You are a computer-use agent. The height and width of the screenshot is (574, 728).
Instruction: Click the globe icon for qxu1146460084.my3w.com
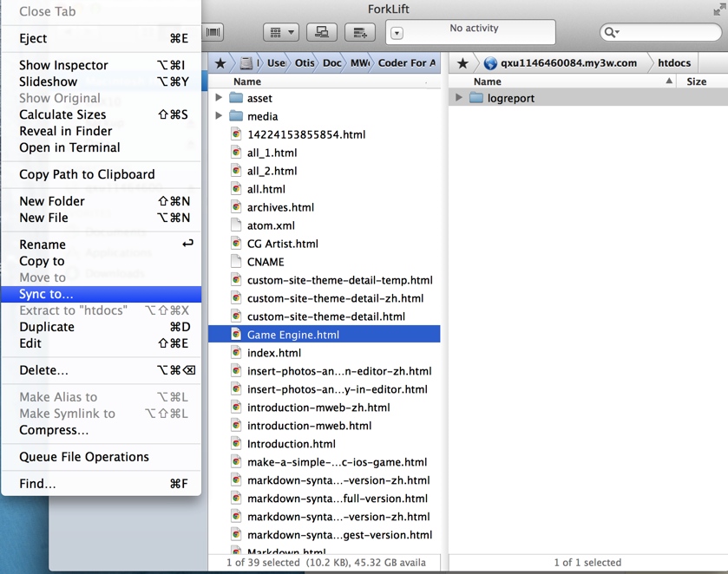[x=490, y=63]
